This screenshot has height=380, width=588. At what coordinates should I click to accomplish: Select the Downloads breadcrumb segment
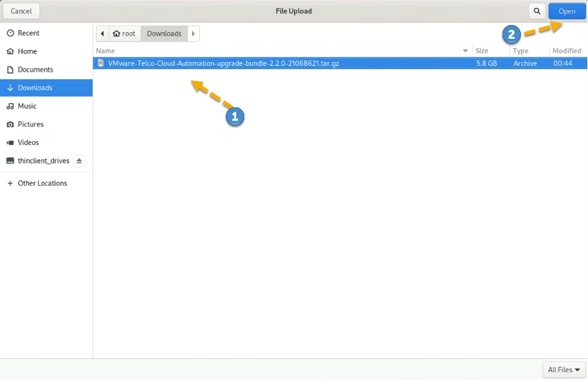[x=163, y=33]
